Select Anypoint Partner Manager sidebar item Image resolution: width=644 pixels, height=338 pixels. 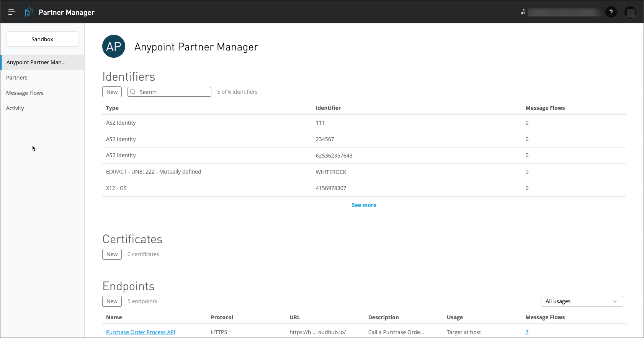pos(36,62)
